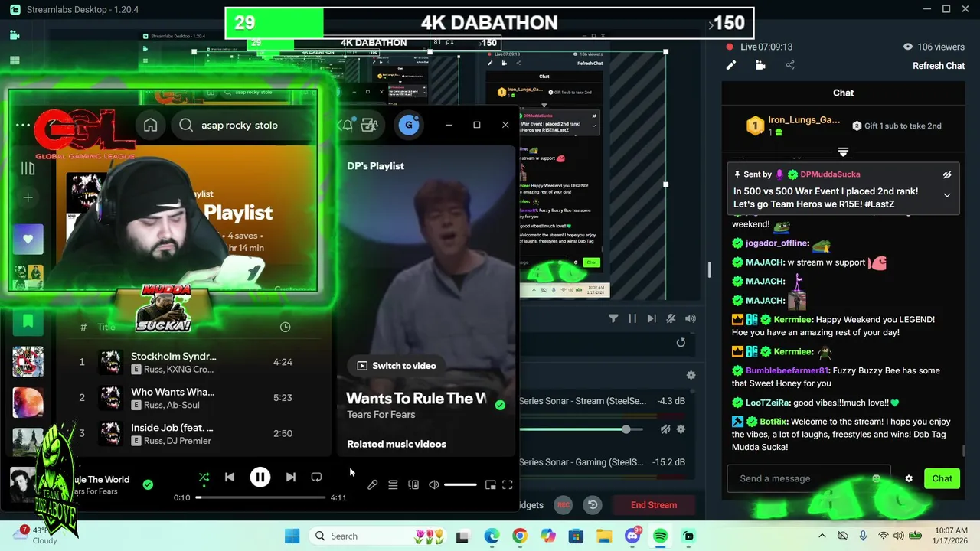Image resolution: width=980 pixels, height=551 pixels.
Task: Open Spotify lyrics microphone icon
Action: point(372,484)
